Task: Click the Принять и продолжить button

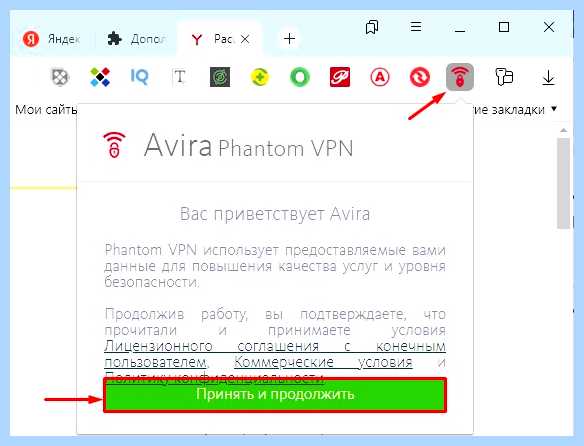Action: click(x=275, y=395)
